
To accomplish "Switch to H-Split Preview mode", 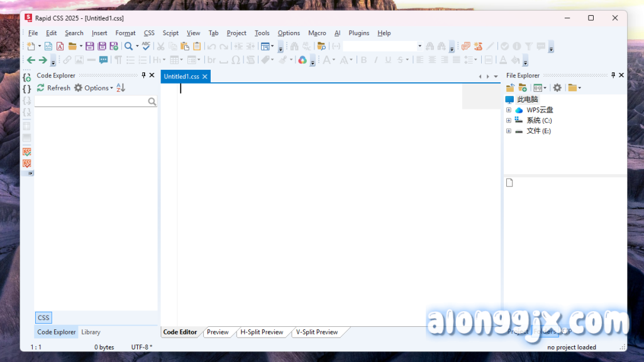I will tap(262, 332).
